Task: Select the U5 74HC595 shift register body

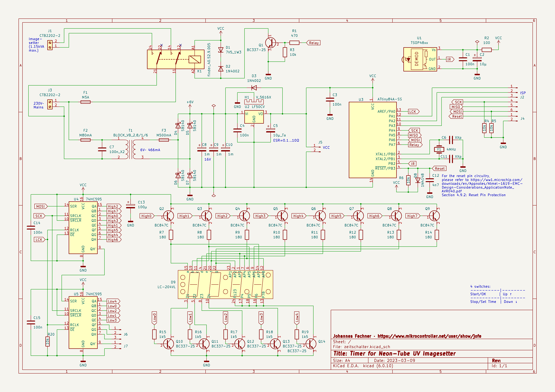Action: 83,323
